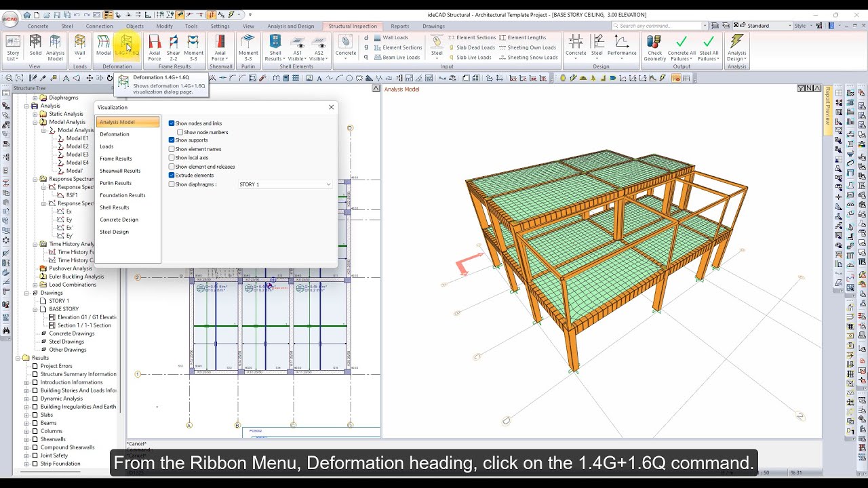Close the Visualization dialog
The height and width of the screenshot is (488, 868).
(331, 107)
